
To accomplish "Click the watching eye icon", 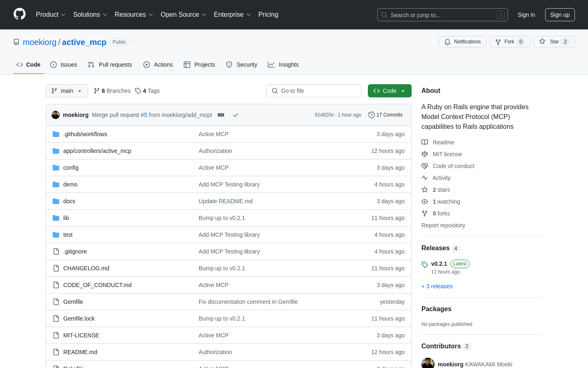I will (425, 202).
